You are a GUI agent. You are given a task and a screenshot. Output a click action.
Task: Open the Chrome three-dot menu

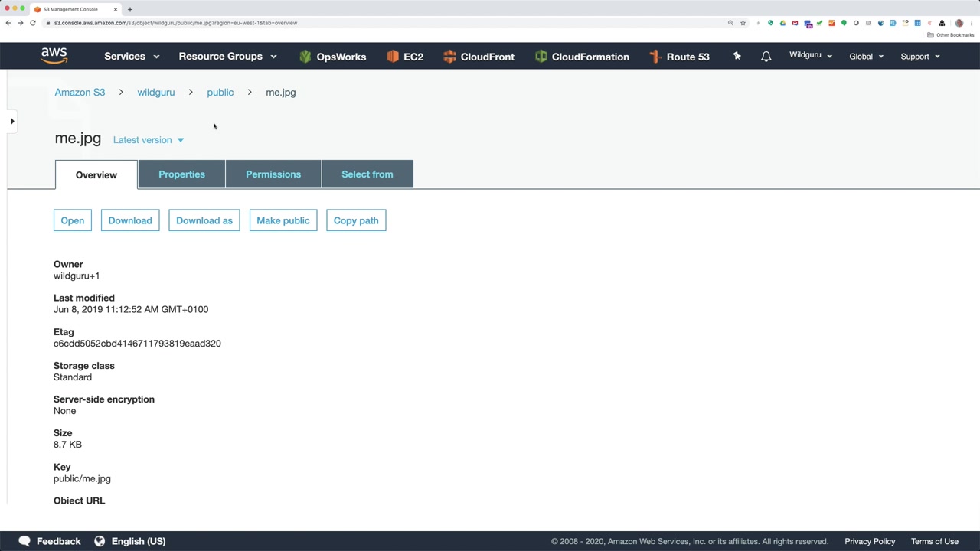(x=971, y=23)
